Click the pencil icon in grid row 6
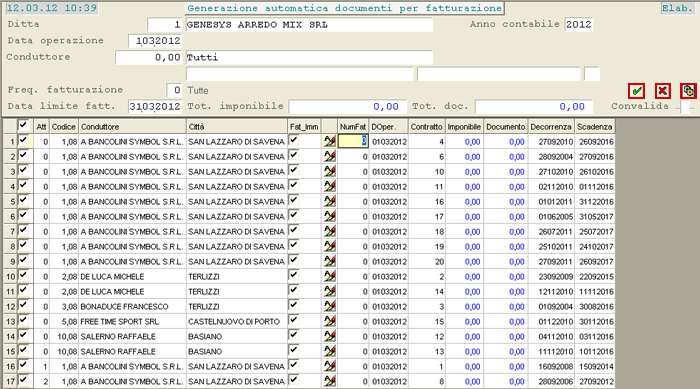 [x=329, y=217]
